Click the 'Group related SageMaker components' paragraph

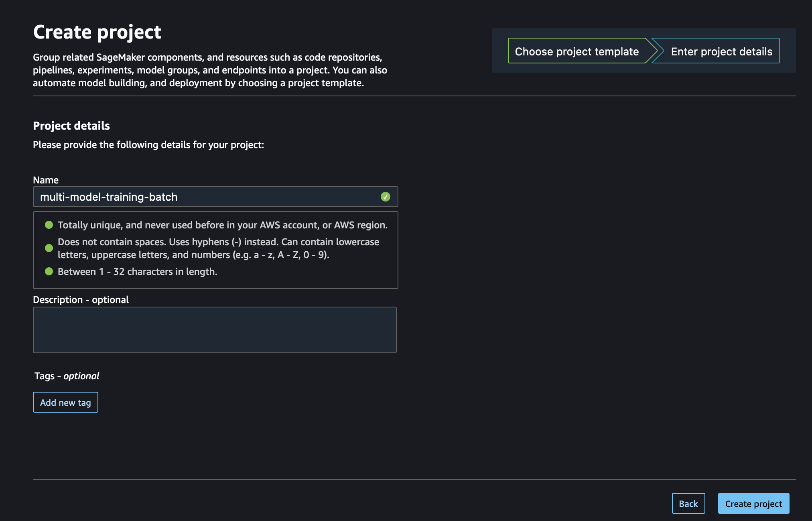[210, 70]
